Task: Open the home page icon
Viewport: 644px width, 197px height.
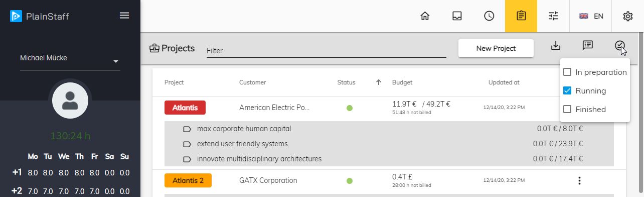Action: coord(425,16)
